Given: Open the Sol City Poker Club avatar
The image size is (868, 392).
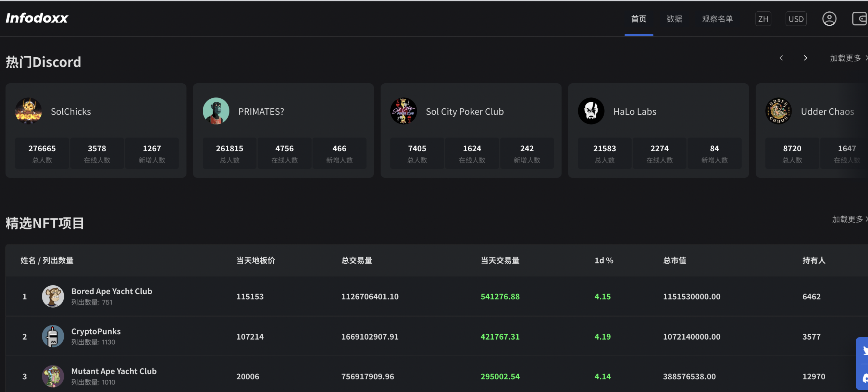Looking at the screenshot, I should 404,111.
